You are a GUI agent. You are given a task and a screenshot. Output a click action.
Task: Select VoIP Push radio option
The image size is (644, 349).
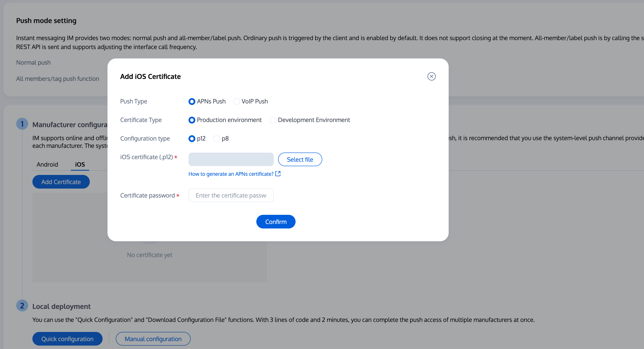[x=236, y=101]
